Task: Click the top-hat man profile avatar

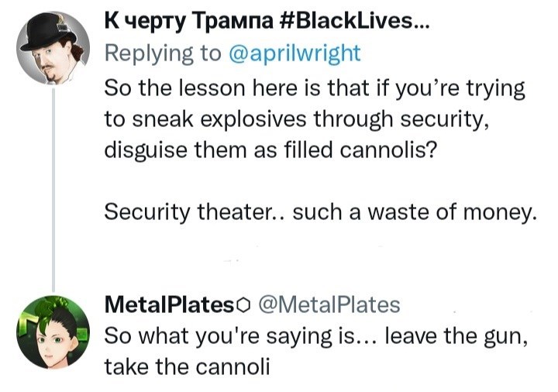Action: point(50,48)
